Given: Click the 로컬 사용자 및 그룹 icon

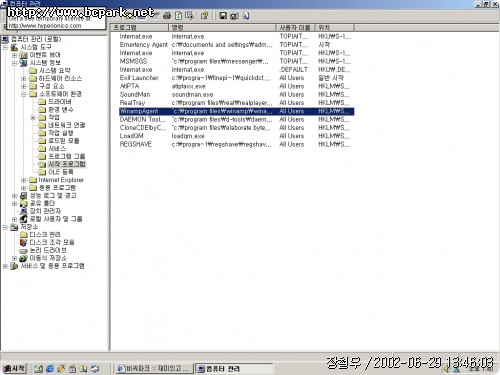Looking at the screenshot, I should [x=24, y=219].
